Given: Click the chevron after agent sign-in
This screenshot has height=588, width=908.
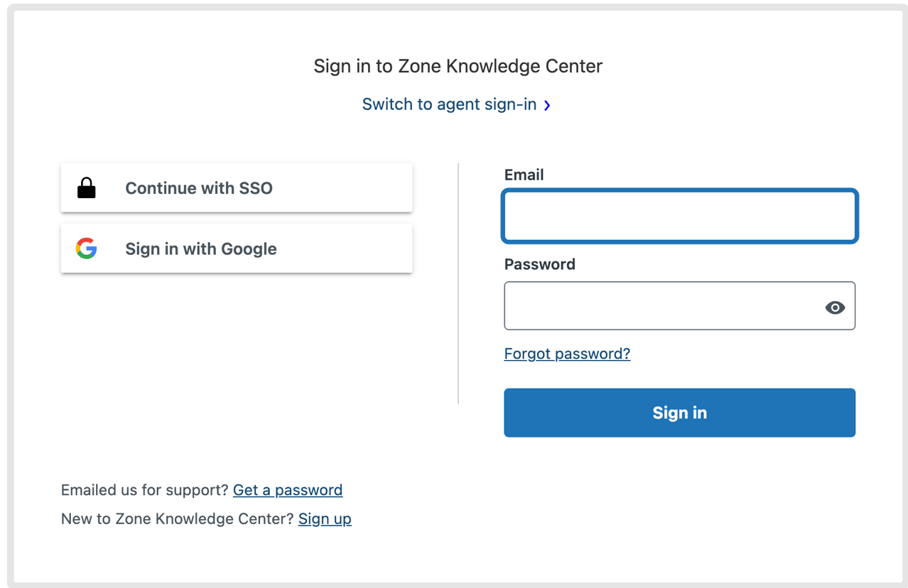Looking at the screenshot, I should pyautogui.click(x=547, y=105).
